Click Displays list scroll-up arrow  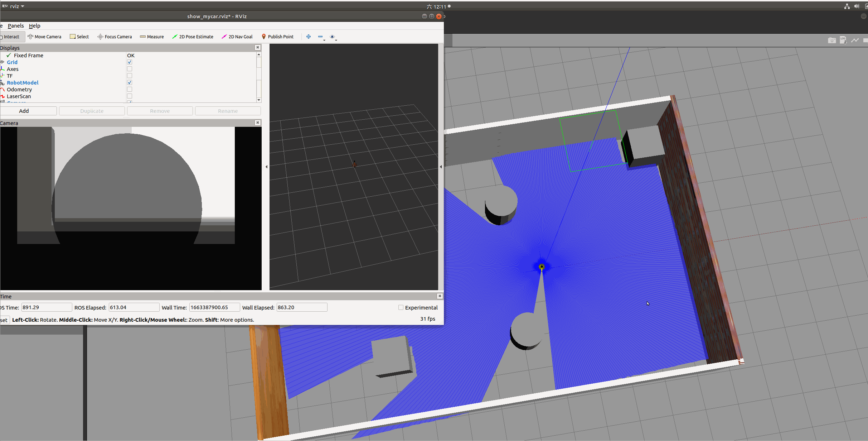coord(259,54)
